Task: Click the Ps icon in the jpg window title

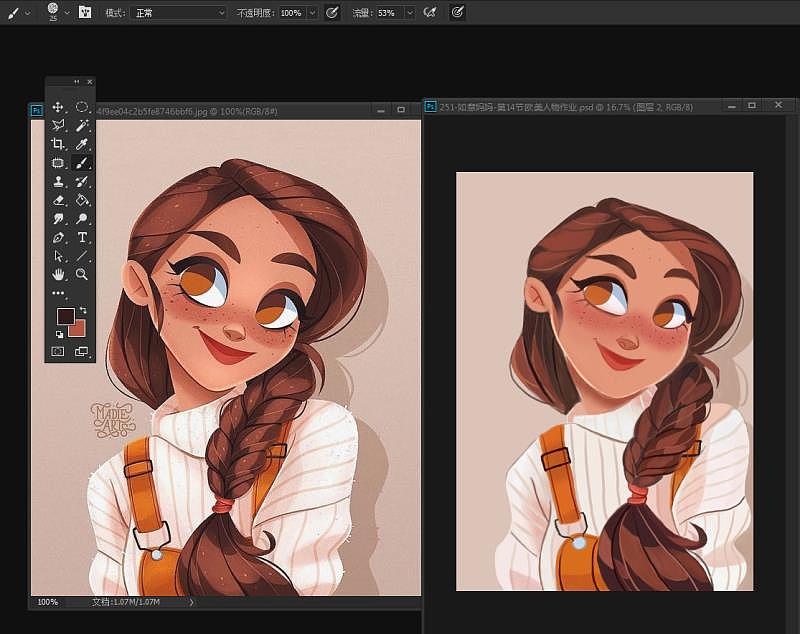Action: tap(37, 110)
